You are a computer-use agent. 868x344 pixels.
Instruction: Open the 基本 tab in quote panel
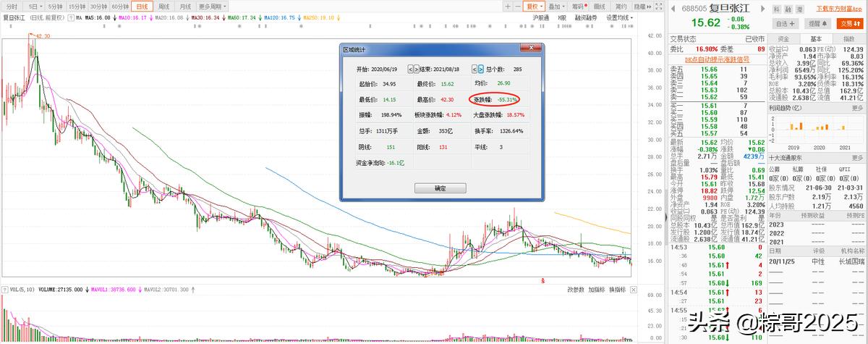tap(816, 39)
